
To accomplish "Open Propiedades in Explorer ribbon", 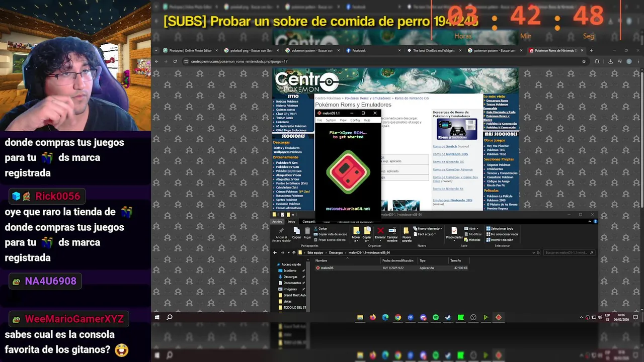I will pos(454,233).
